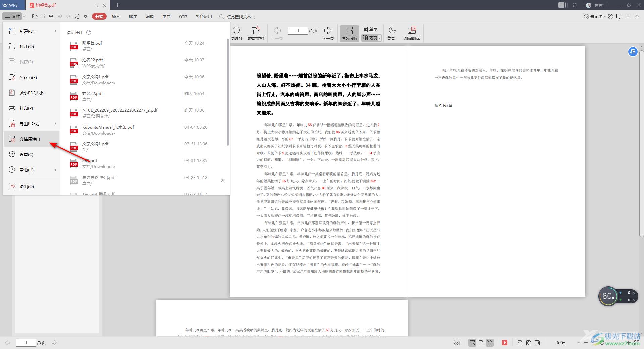Choose 打印(P) in the file menu
This screenshot has height=349, width=644.
point(32,108)
